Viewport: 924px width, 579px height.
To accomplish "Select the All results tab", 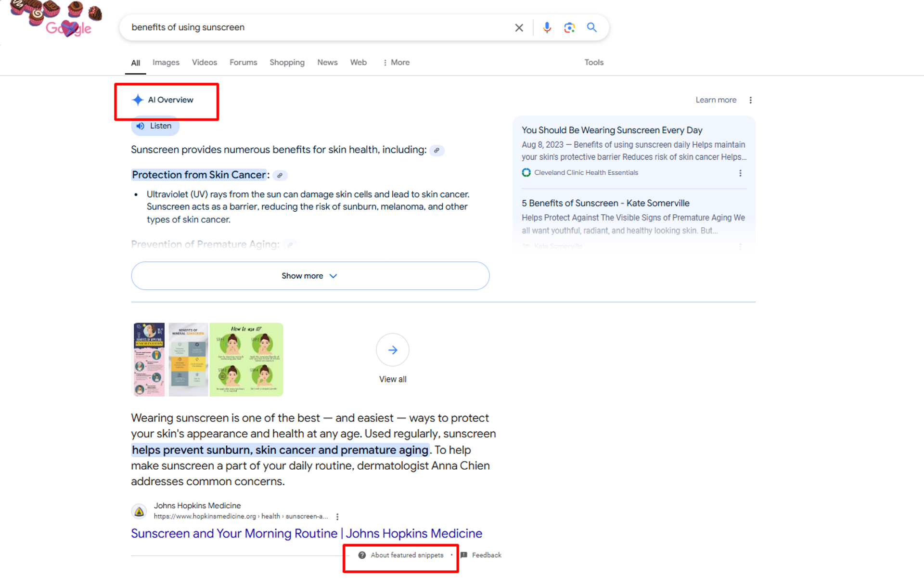I will (136, 63).
